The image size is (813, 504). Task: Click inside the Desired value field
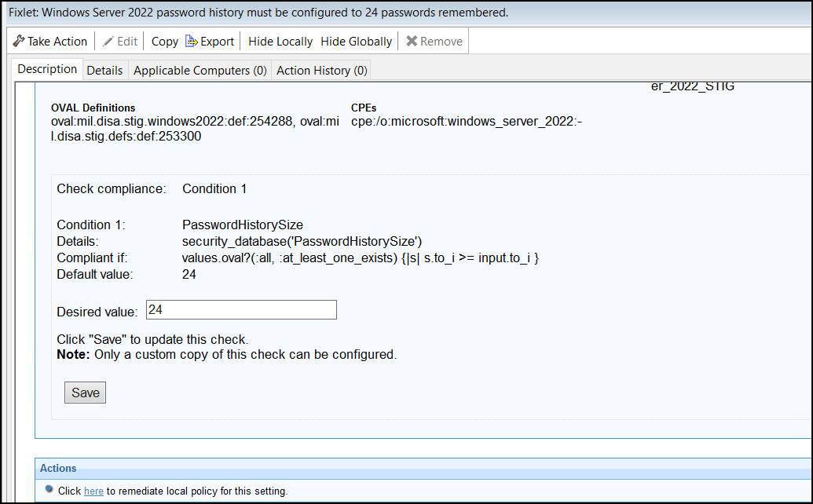click(x=240, y=309)
